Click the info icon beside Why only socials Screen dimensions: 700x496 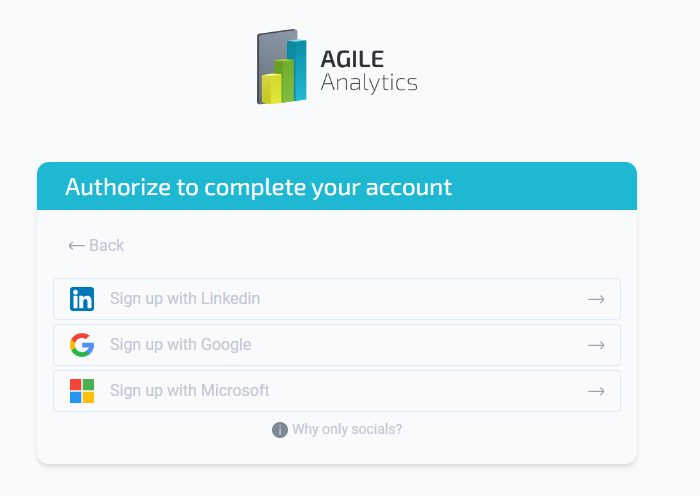point(280,430)
